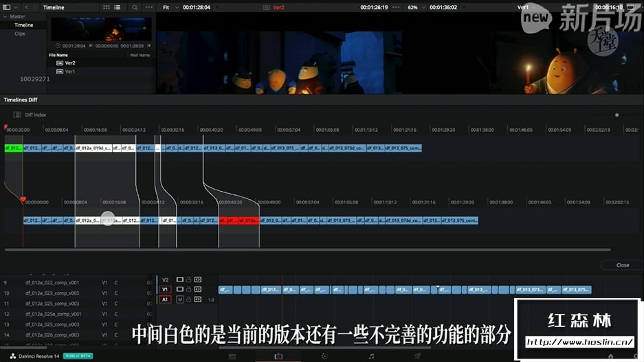Click the preview out-point marker icon

(x=148, y=46)
